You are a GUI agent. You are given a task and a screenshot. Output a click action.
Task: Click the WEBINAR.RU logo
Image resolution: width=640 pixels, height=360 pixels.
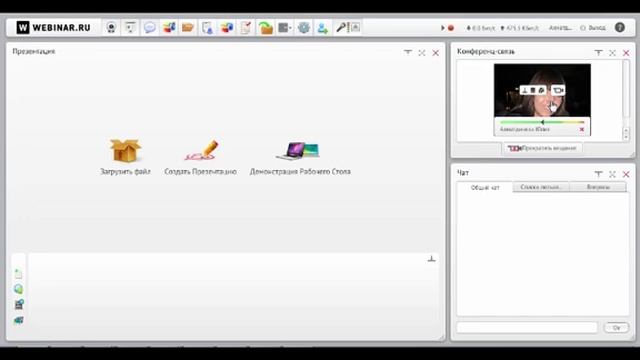tap(53, 27)
